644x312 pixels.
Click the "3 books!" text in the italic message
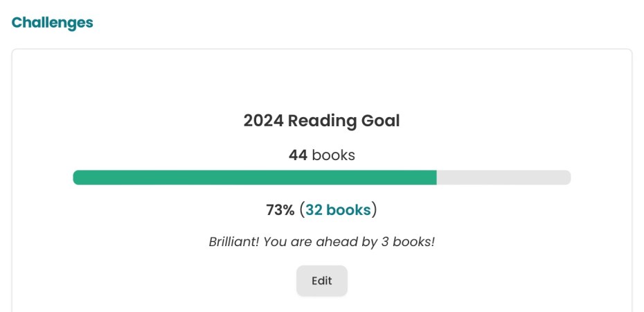(411, 242)
